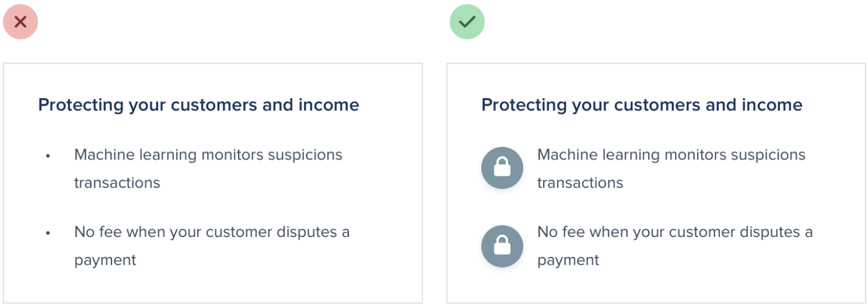Select the word "transactions" in the bulleted list
The width and height of the screenshot is (868, 306).
(117, 183)
